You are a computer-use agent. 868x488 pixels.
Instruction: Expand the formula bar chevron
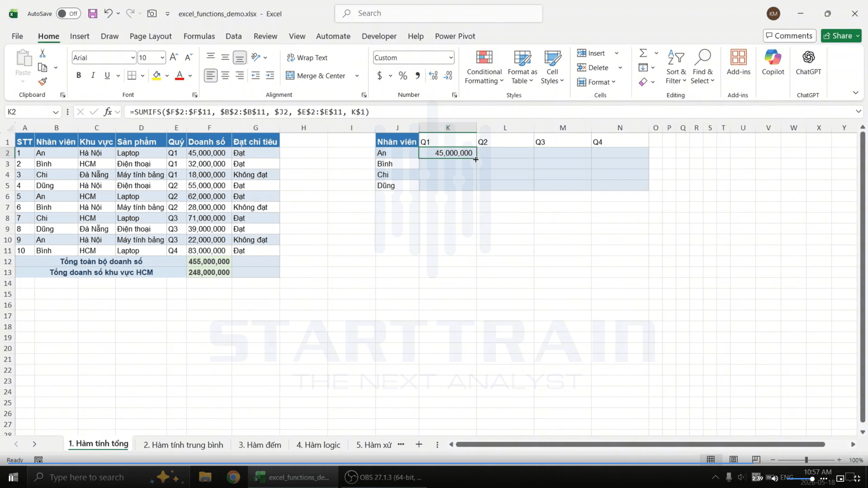[858, 111]
